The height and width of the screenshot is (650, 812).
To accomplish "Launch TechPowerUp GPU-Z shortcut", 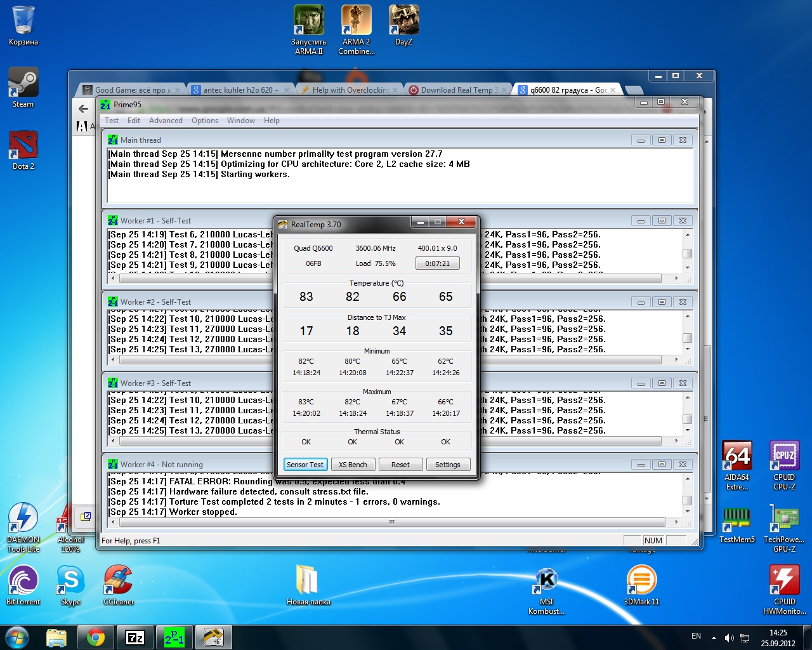I will (x=784, y=527).
